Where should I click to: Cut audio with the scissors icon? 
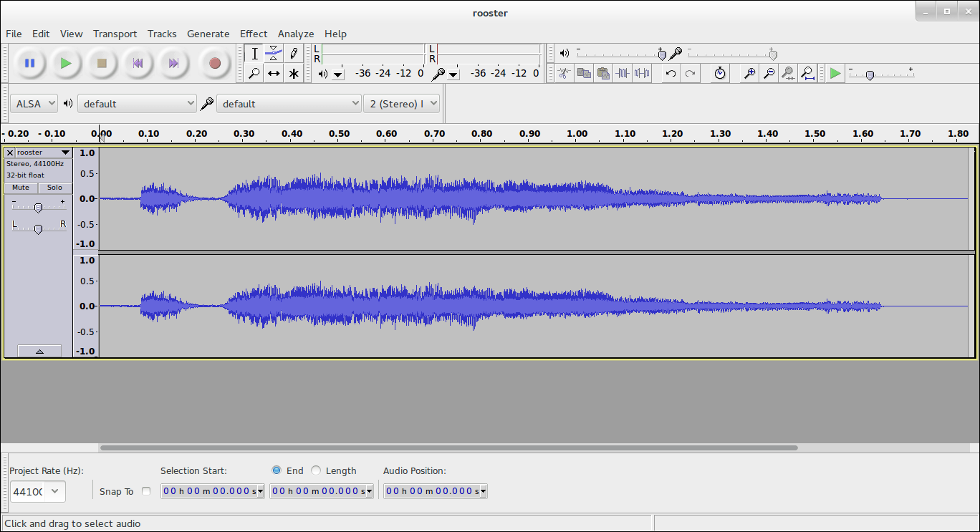[x=564, y=73]
